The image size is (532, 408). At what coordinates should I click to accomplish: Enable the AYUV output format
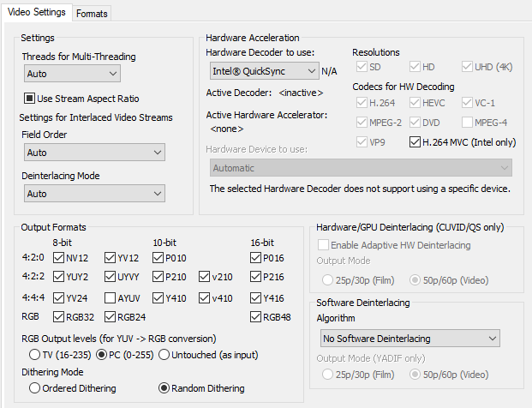(111, 298)
